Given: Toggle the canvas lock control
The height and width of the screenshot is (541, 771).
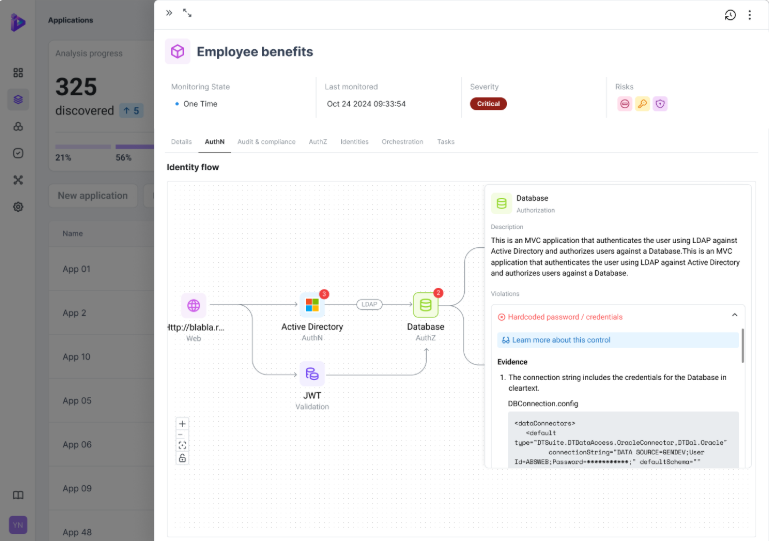Looking at the screenshot, I should (x=182, y=458).
